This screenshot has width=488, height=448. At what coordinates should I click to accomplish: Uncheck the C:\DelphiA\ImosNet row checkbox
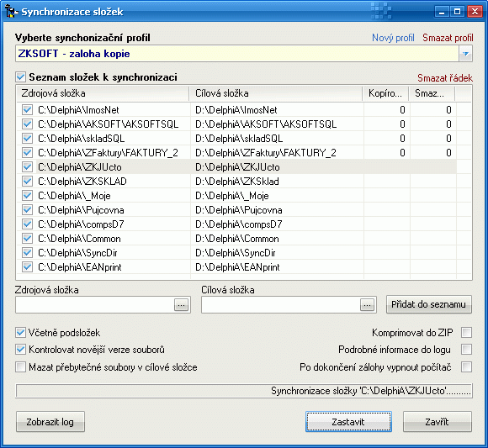click(x=27, y=110)
